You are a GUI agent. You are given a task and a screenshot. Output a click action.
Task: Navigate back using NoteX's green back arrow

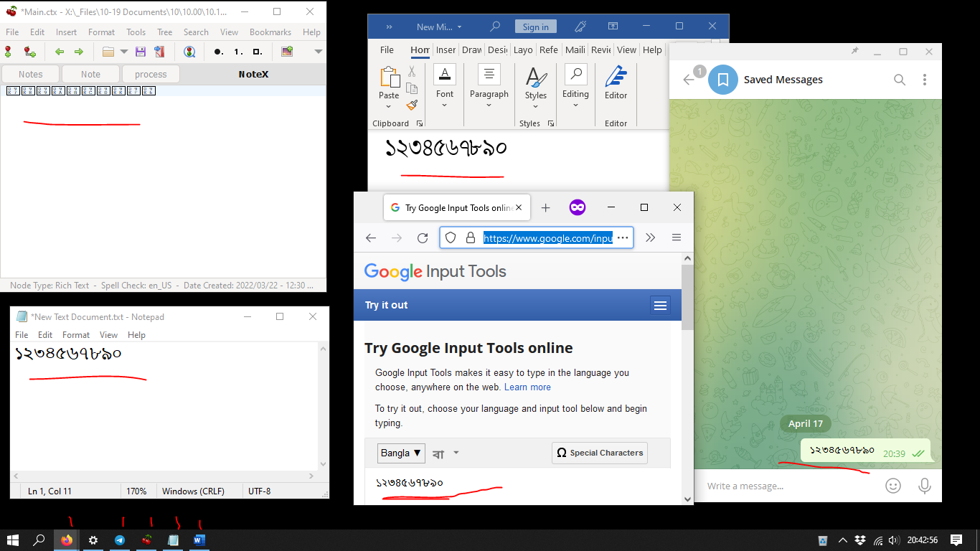tap(60, 52)
